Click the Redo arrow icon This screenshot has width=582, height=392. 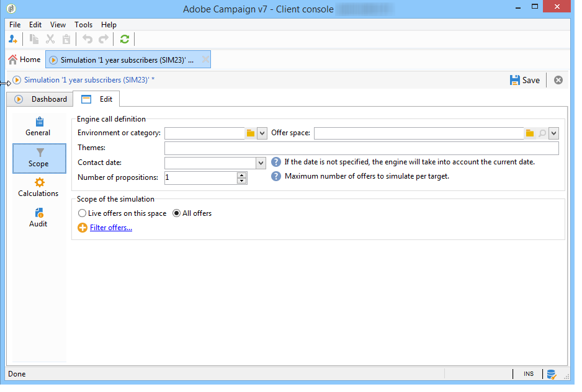pos(103,39)
